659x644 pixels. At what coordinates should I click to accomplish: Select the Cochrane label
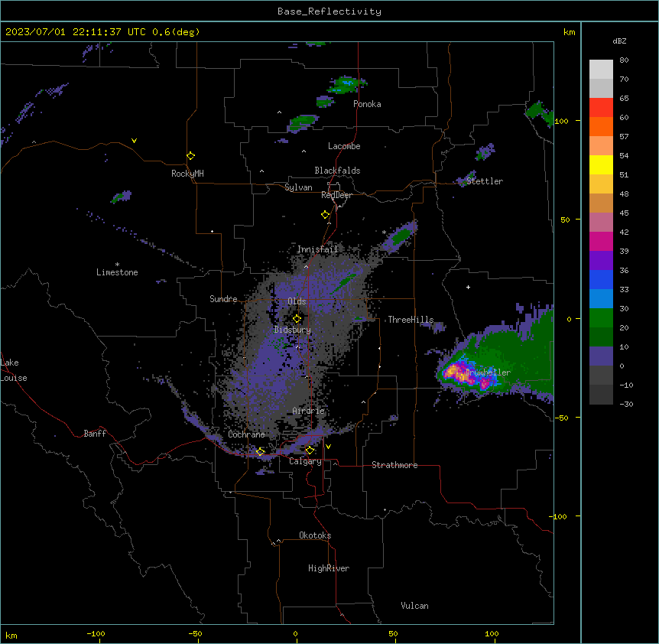pos(246,434)
